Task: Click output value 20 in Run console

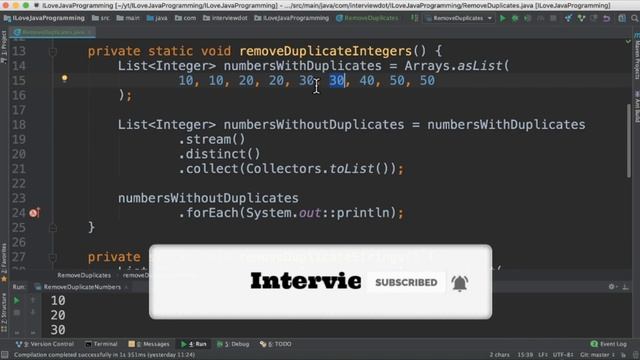Action: [x=58, y=315]
